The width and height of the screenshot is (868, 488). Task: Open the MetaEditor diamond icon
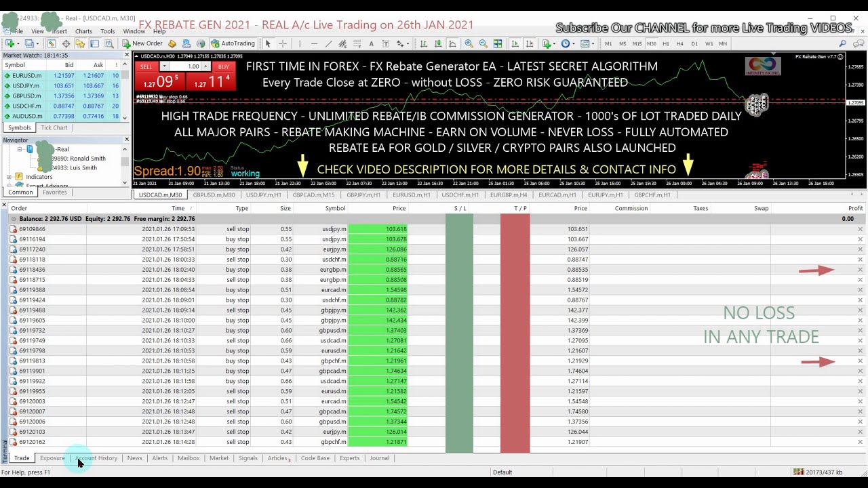coord(172,43)
